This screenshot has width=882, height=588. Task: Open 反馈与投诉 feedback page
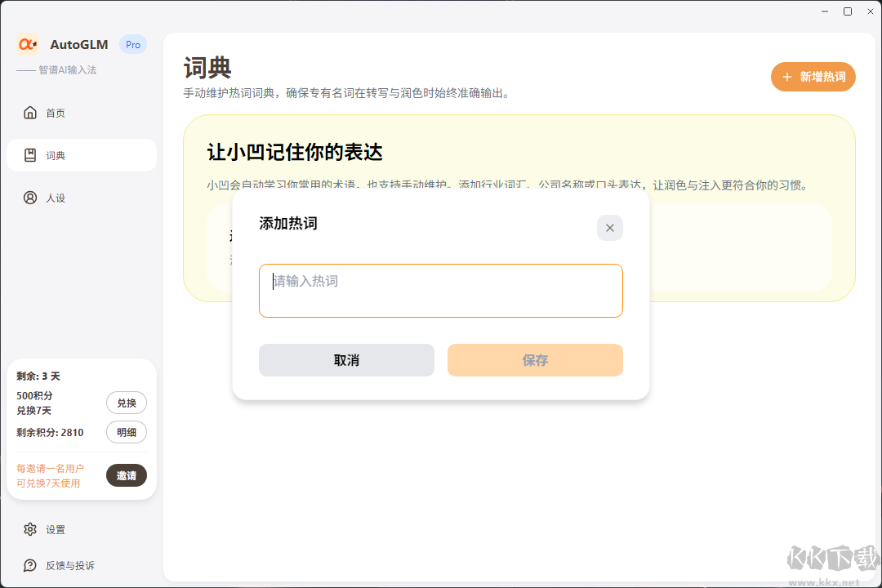click(82, 565)
